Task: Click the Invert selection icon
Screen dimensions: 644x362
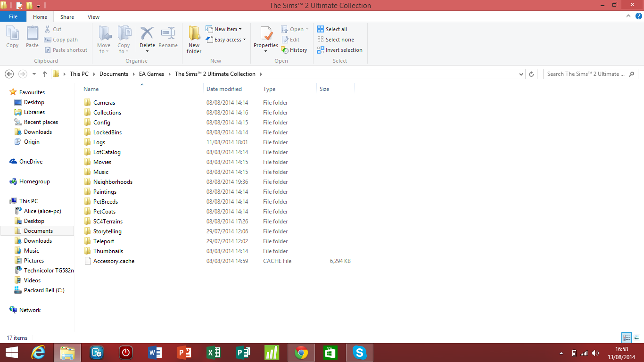Action: [x=321, y=50]
